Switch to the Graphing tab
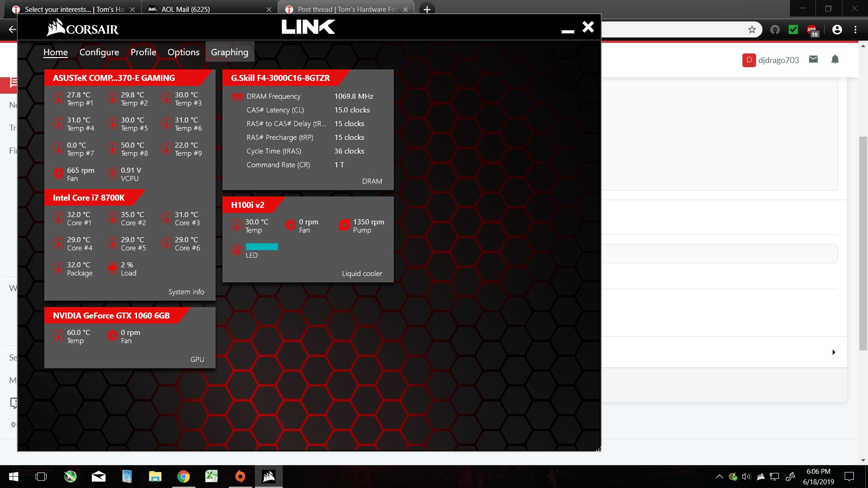 coord(230,52)
